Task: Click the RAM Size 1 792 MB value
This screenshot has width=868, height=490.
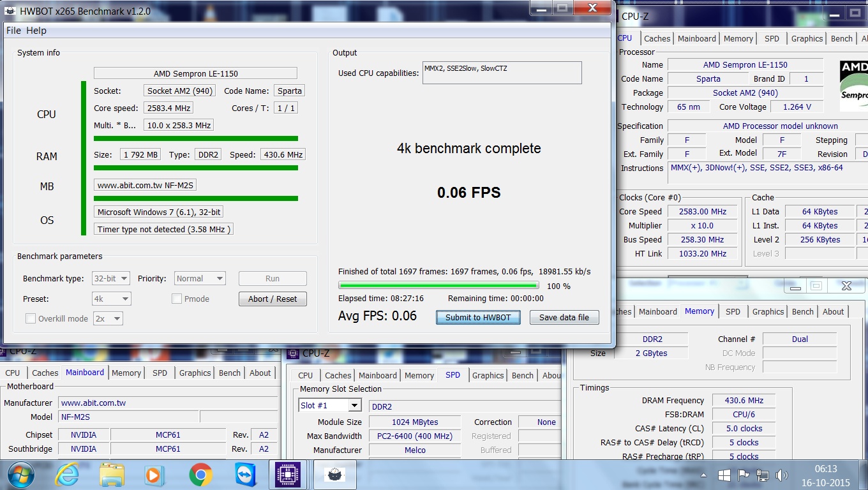Action: coord(141,154)
